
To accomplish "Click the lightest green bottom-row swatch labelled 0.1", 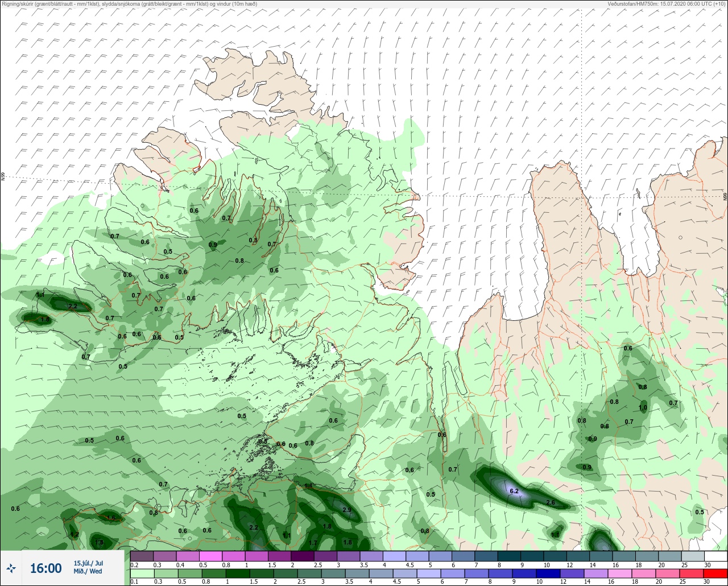I will (x=142, y=573).
